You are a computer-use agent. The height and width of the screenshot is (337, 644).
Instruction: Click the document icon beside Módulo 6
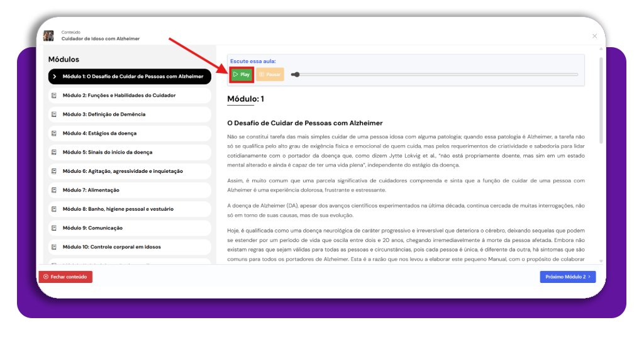(55, 171)
